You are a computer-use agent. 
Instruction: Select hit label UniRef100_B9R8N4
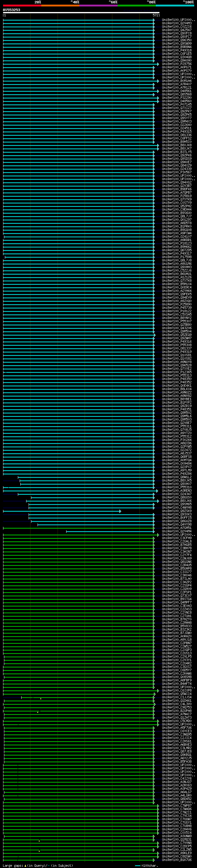click(177, 47)
